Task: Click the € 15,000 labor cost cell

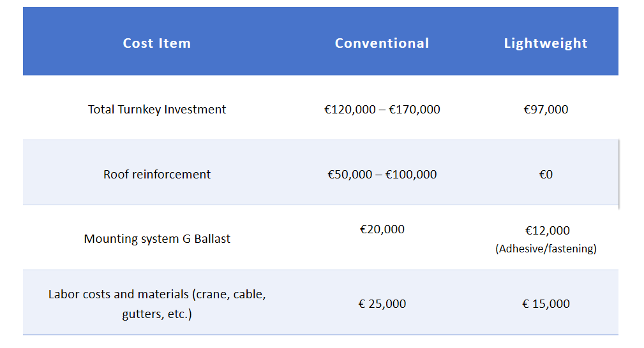Action: coord(546,303)
